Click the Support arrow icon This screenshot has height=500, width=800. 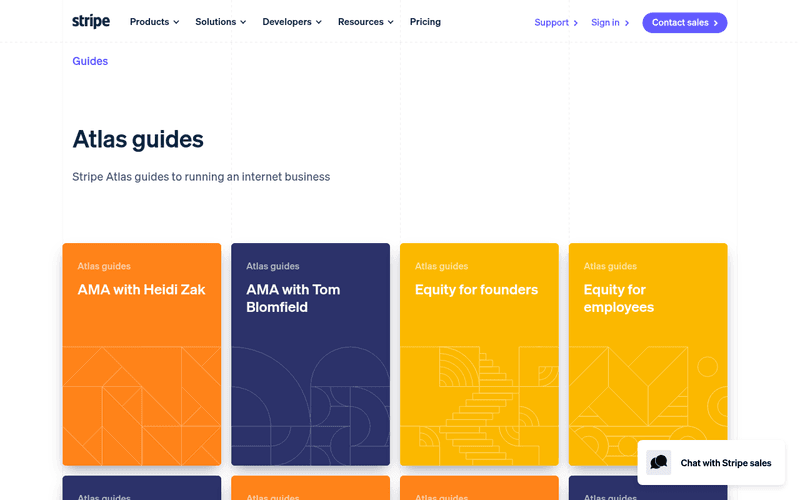(576, 23)
